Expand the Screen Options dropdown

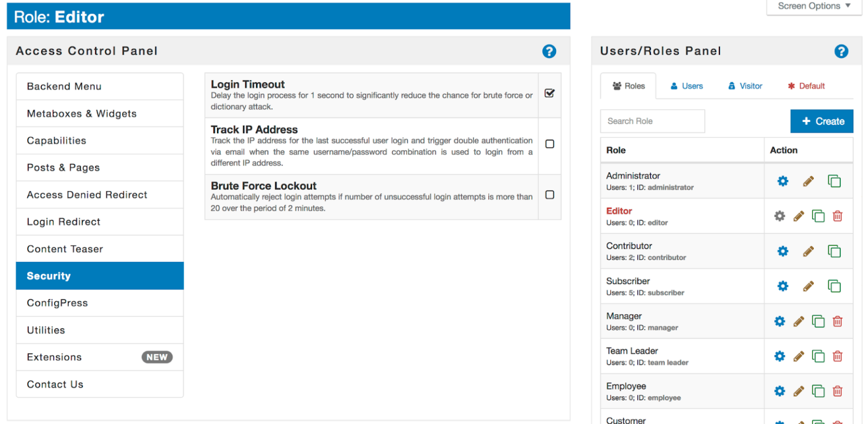pyautogui.click(x=814, y=6)
